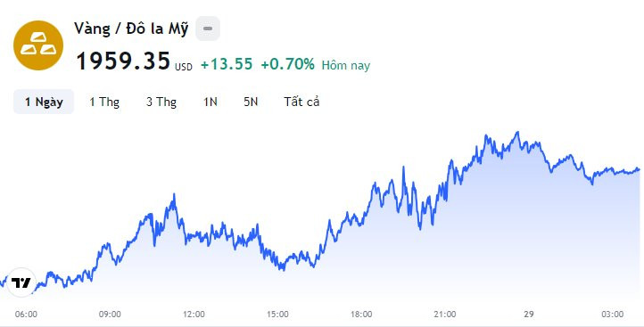Switch to the 1 Thg range
The width and height of the screenshot is (644, 327).
(104, 102)
